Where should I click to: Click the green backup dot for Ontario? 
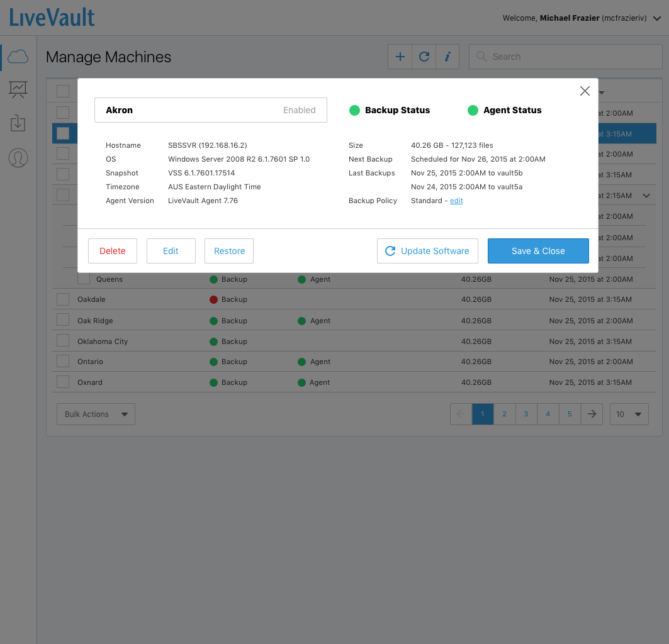214,362
